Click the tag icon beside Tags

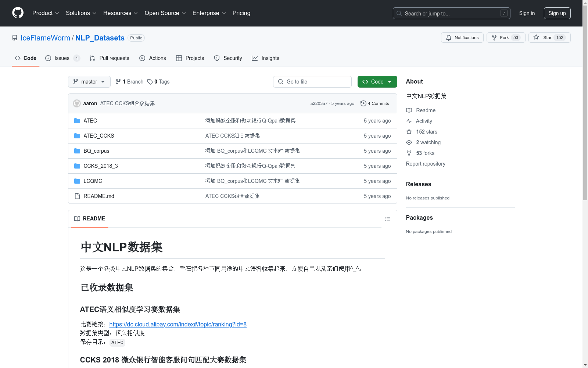150,82
